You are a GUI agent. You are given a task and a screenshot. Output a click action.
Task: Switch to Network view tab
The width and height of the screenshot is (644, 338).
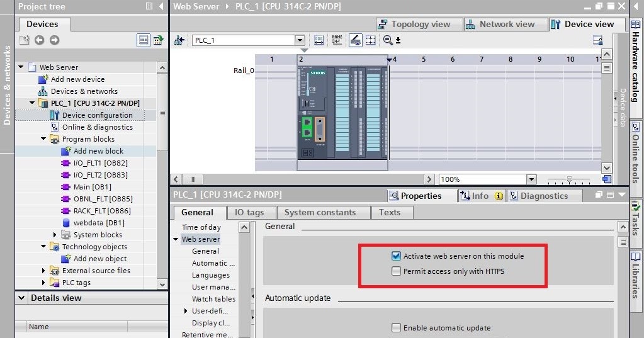coord(506,24)
